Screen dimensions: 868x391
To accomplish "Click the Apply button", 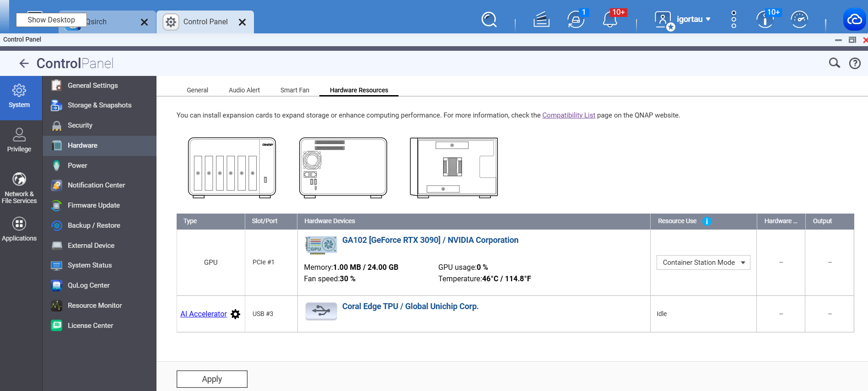I will pos(212,379).
